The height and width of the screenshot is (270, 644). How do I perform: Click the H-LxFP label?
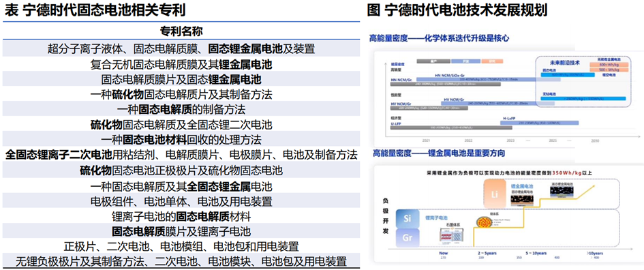click(510, 118)
